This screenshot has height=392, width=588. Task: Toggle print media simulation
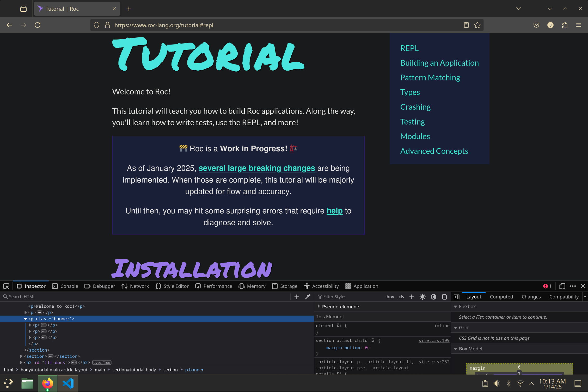(444, 297)
